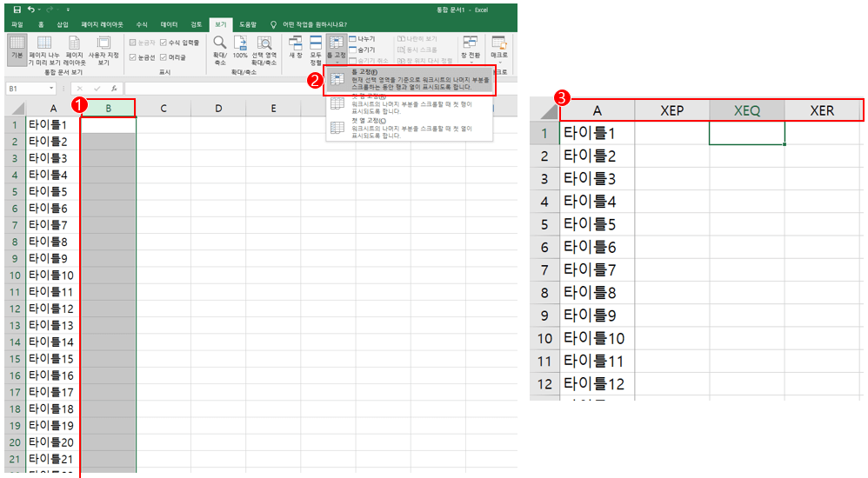868x478 pixels.
Task: Switch to the 검토 ribbon tab
Action: pyautogui.click(x=197, y=24)
